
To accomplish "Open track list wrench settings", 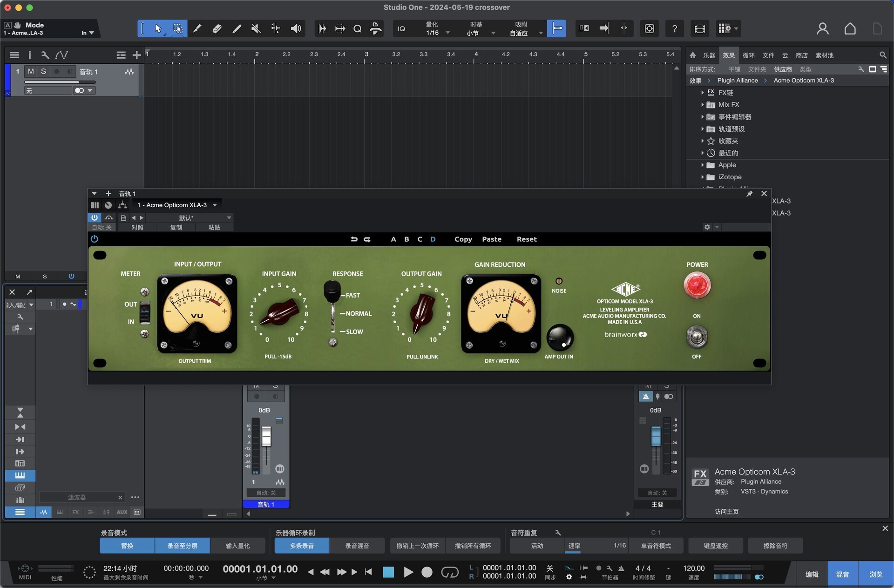I will click(x=45, y=55).
